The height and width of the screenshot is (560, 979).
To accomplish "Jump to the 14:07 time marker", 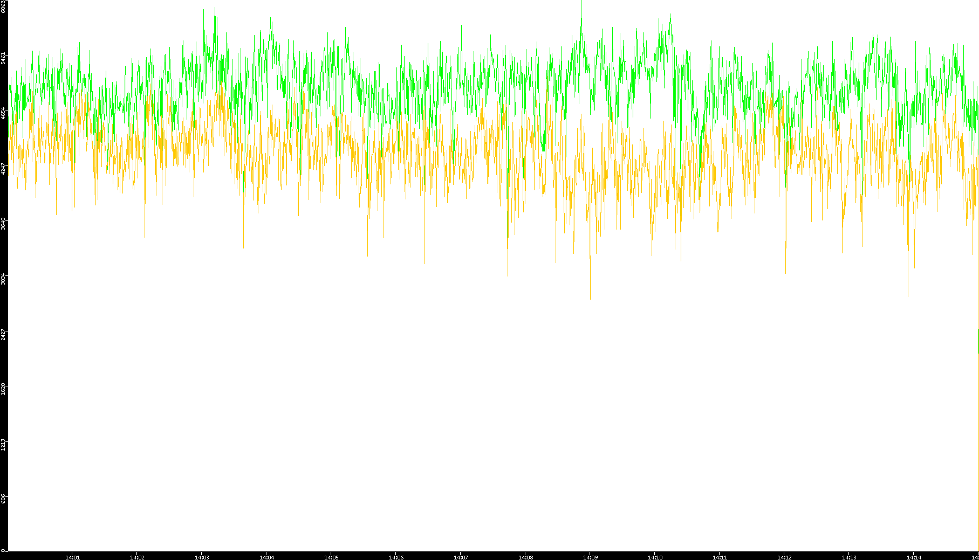I will tap(461, 557).
